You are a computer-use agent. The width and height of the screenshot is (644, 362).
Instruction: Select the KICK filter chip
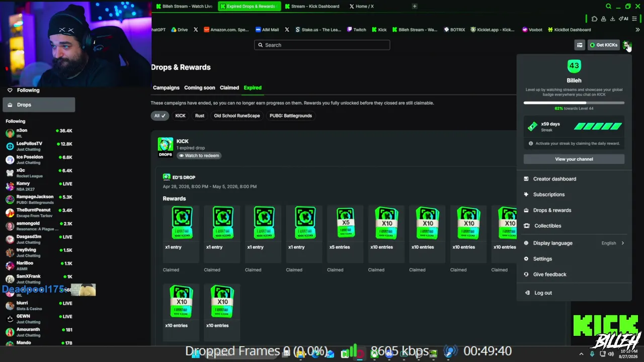[x=180, y=116]
